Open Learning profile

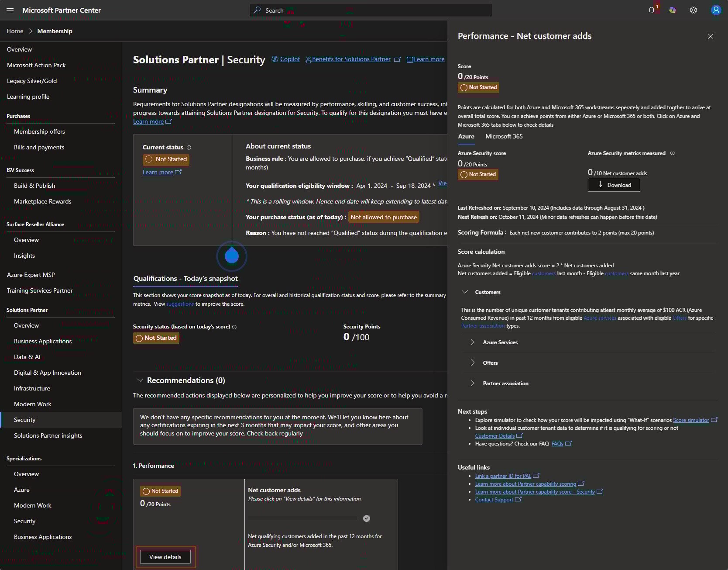28,97
